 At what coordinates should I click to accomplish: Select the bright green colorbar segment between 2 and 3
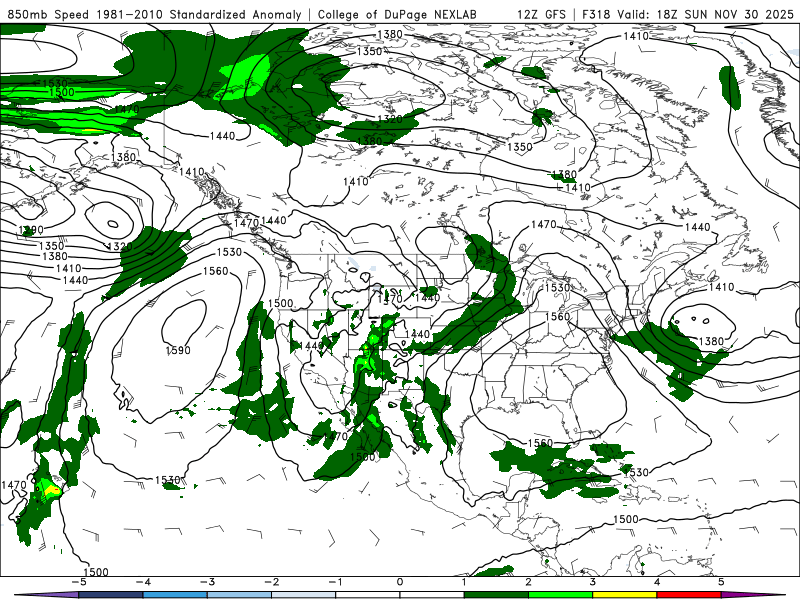pyautogui.click(x=560, y=595)
